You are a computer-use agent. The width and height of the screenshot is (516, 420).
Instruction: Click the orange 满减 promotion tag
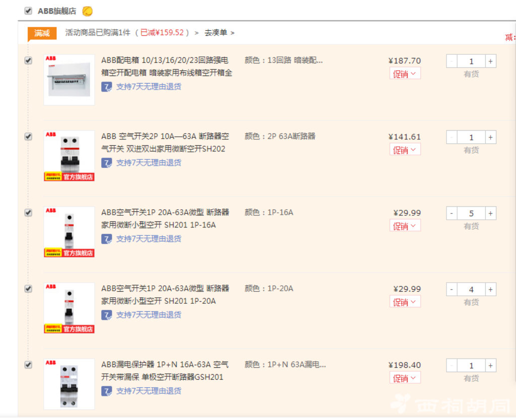(x=42, y=33)
